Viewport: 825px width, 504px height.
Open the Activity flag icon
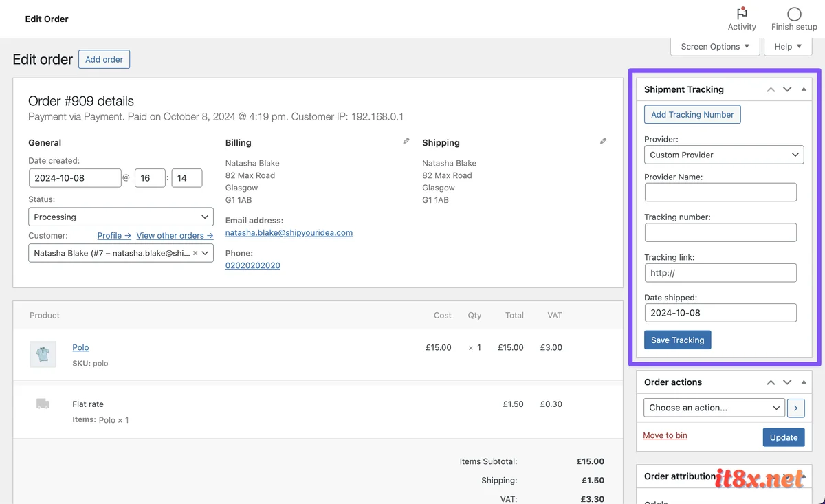click(x=742, y=14)
